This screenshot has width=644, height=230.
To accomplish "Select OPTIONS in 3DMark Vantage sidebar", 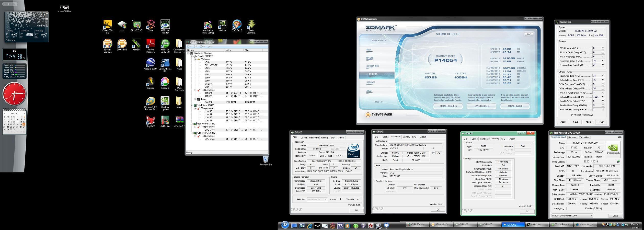I will click(x=370, y=58).
